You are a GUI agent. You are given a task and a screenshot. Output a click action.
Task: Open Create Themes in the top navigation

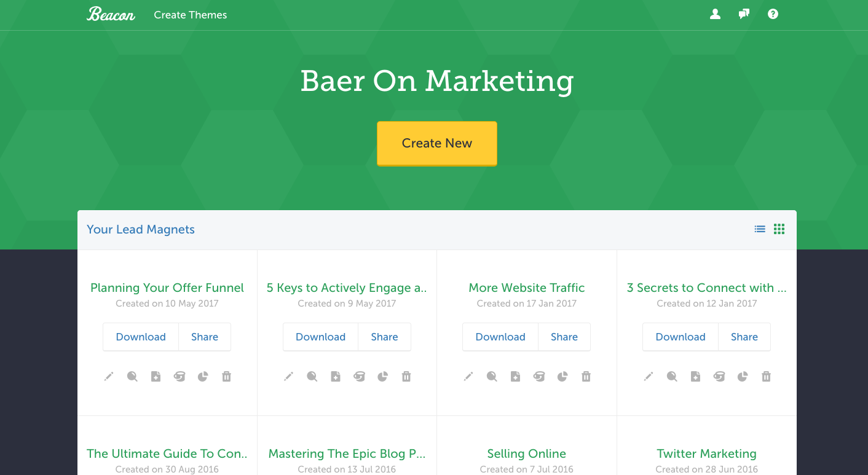click(x=190, y=15)
